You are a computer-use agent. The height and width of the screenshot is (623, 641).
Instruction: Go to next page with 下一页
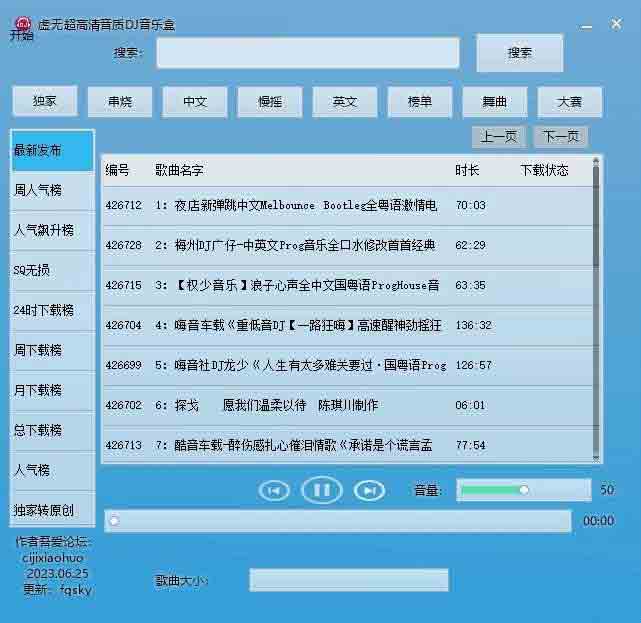[560, 137]
